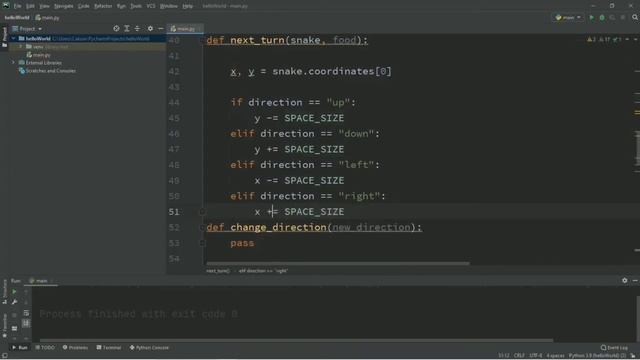Image resolution: width=640 pixels, height=360 pixels.
Task: Open the View menu
Action: (44, 6)
